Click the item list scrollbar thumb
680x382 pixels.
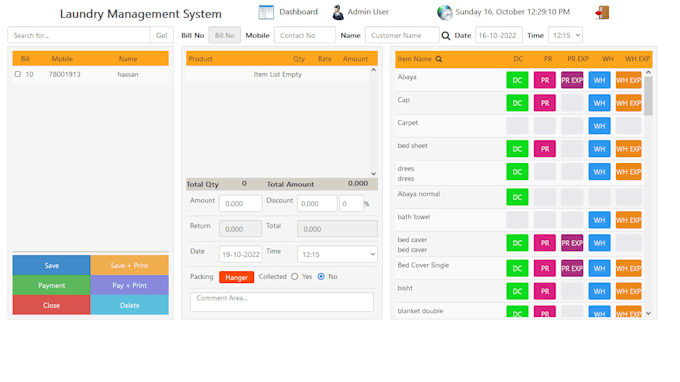click(x=648, y=96)
